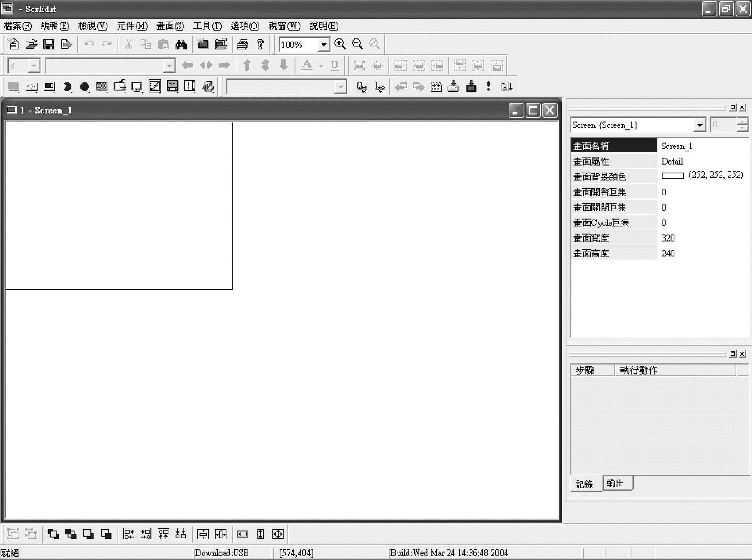Close the output panel with its x button
752x560 pixels.
pos(742,354)
